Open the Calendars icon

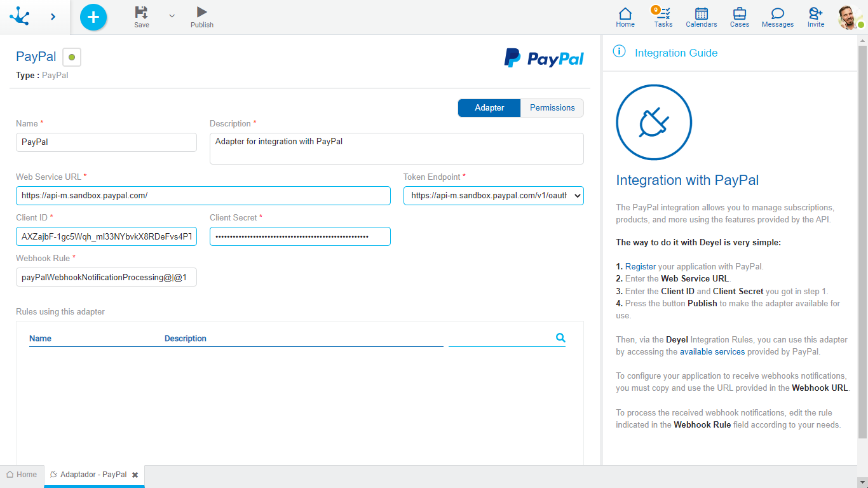pos(701,17)
